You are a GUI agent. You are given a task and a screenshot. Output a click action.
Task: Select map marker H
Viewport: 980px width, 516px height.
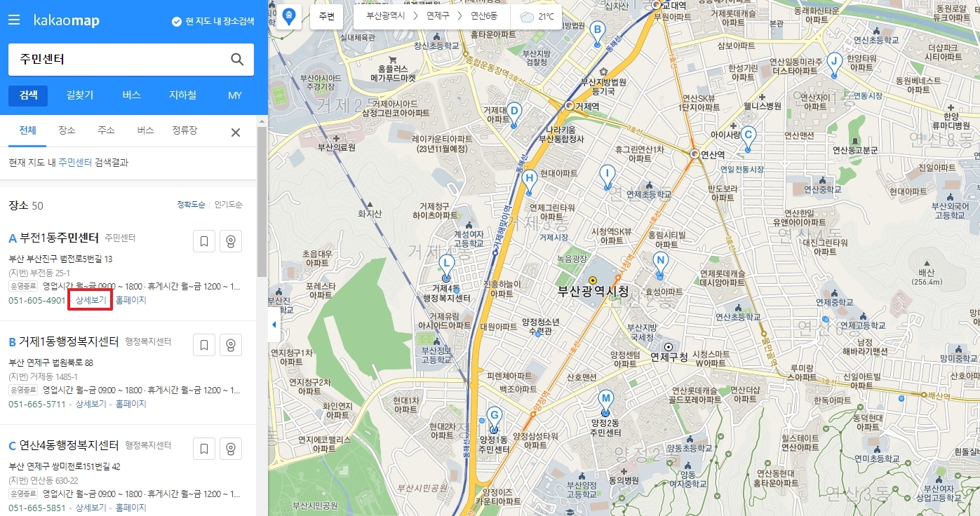(x=530, y=182)
